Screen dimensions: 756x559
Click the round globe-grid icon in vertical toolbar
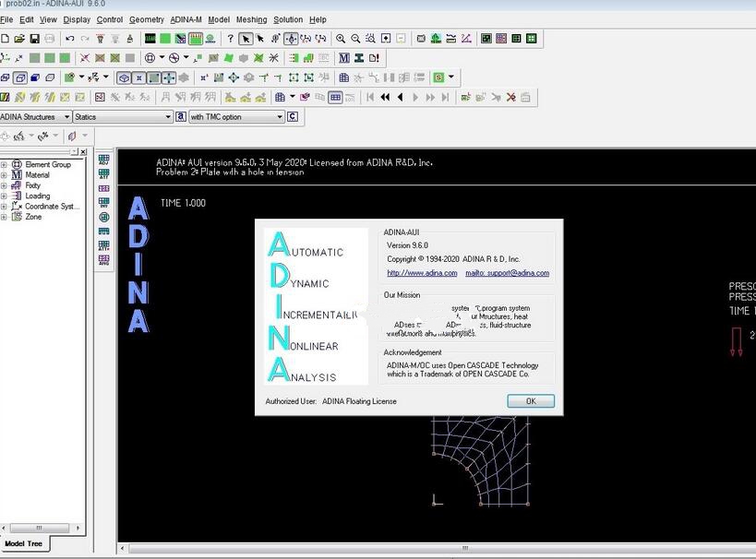point(103,218)
